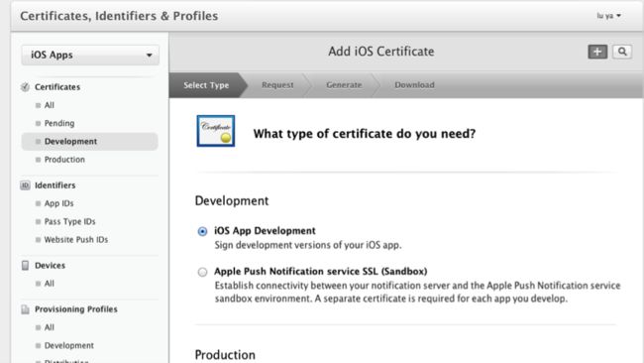This screenshot has height=363, width=644.
Task: Open All under Provisioning Profiles
Action: [x=49, y=327]
